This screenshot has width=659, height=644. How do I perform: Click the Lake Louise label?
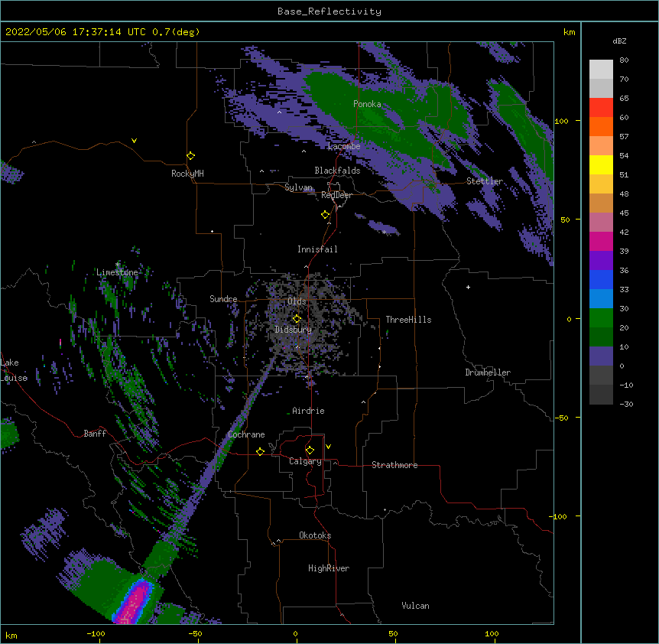[14, 370]
